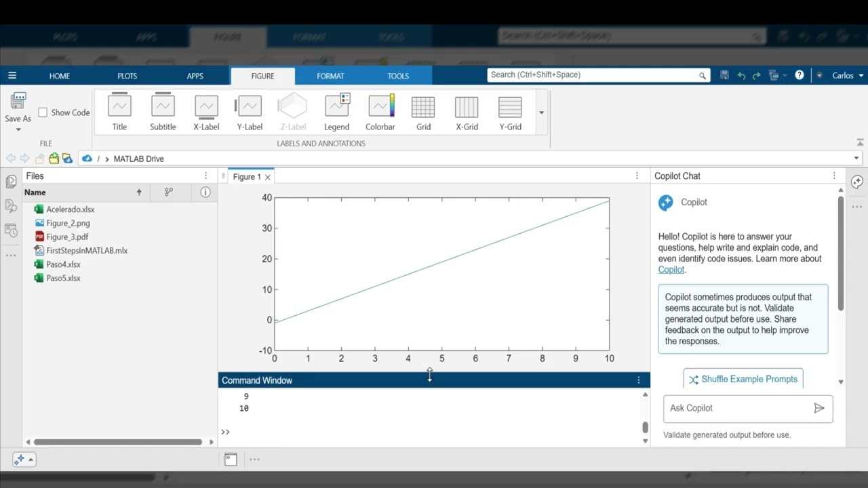Click the Command Window vertical scrollbar

pos(645,427)
